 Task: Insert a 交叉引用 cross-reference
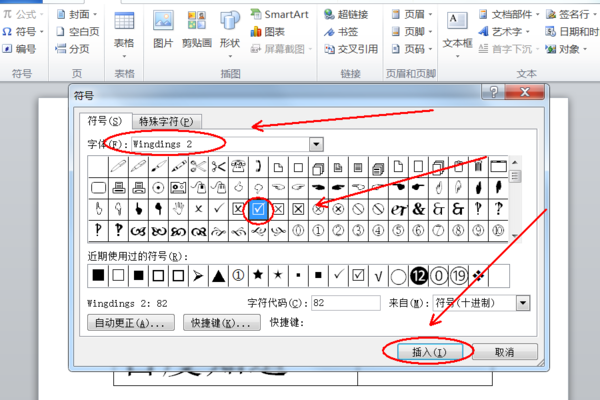click(351, 49)
